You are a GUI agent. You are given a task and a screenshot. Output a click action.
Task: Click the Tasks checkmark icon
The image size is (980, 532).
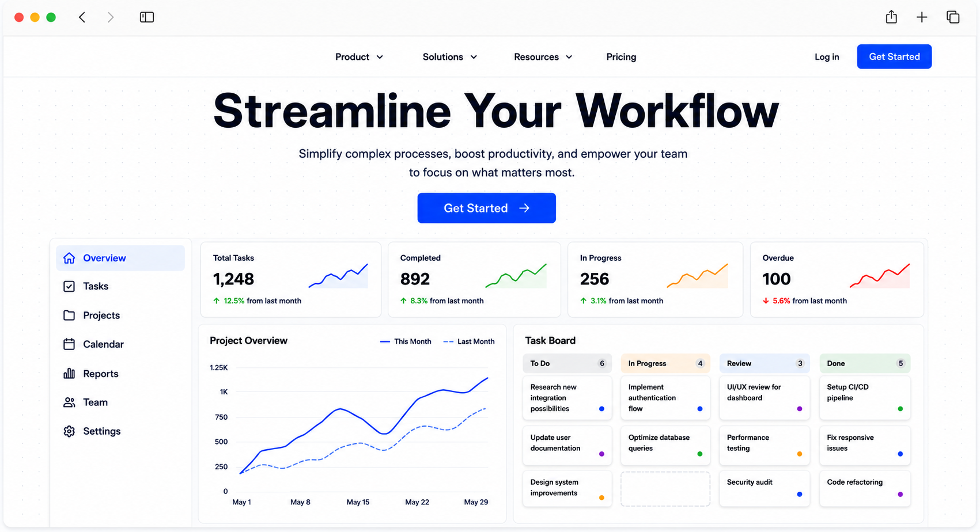(69, 286)
